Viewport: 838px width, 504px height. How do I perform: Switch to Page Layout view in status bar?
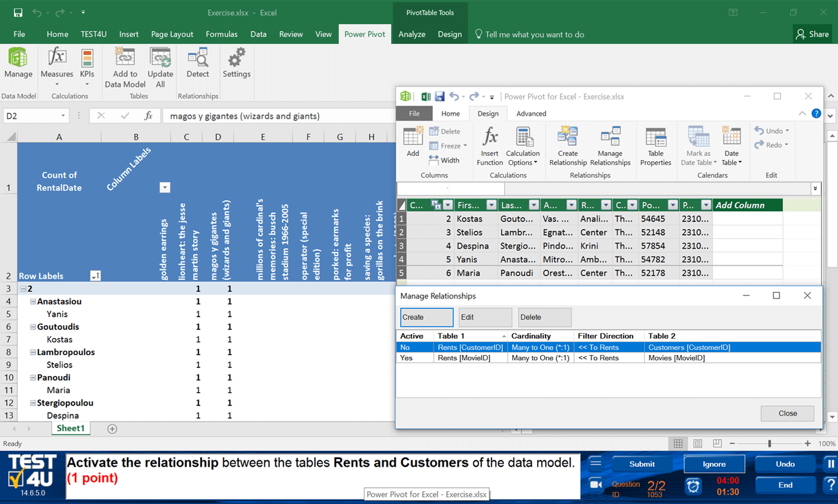698,443
